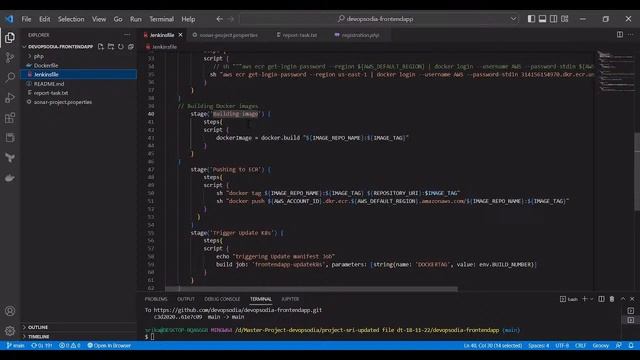Open the View menu
The image size is (640, 360).
coord(99,19)
